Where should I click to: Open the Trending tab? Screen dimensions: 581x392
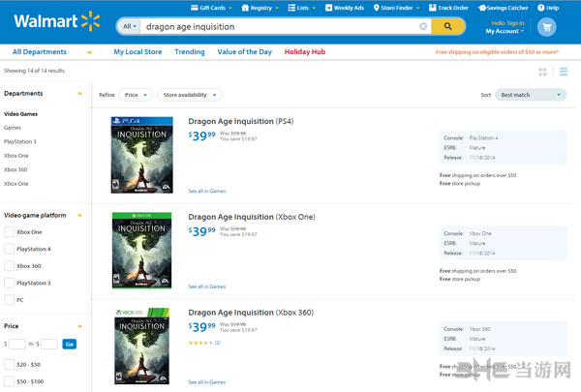[x=190, y=51]
